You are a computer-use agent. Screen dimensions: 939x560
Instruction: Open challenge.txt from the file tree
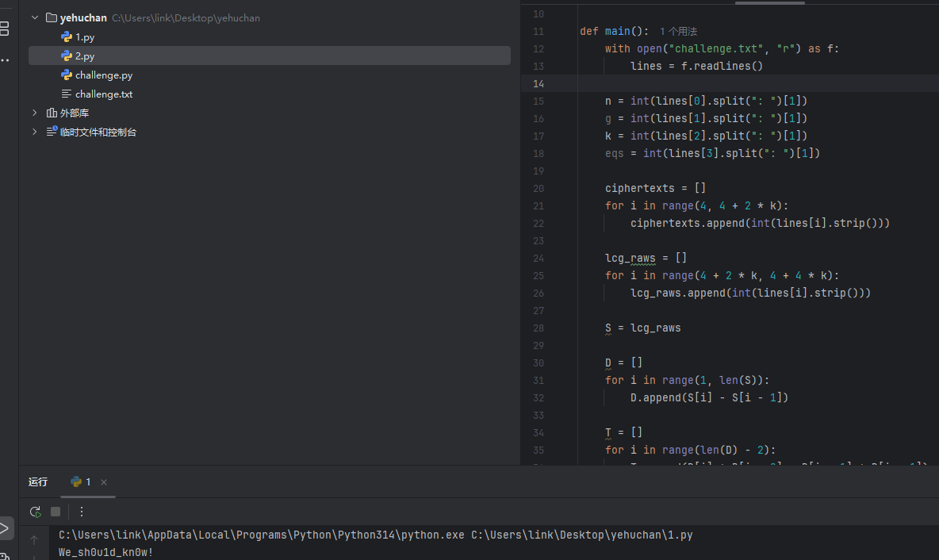[x=103, y=94]
